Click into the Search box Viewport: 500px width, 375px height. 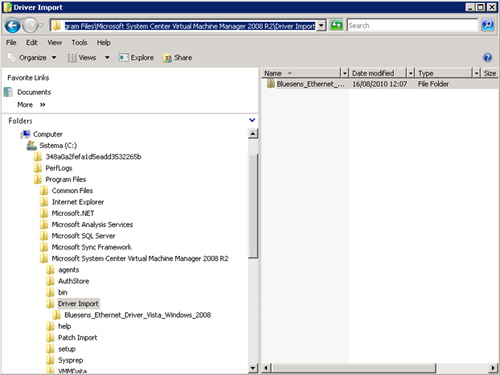point(412,25)
